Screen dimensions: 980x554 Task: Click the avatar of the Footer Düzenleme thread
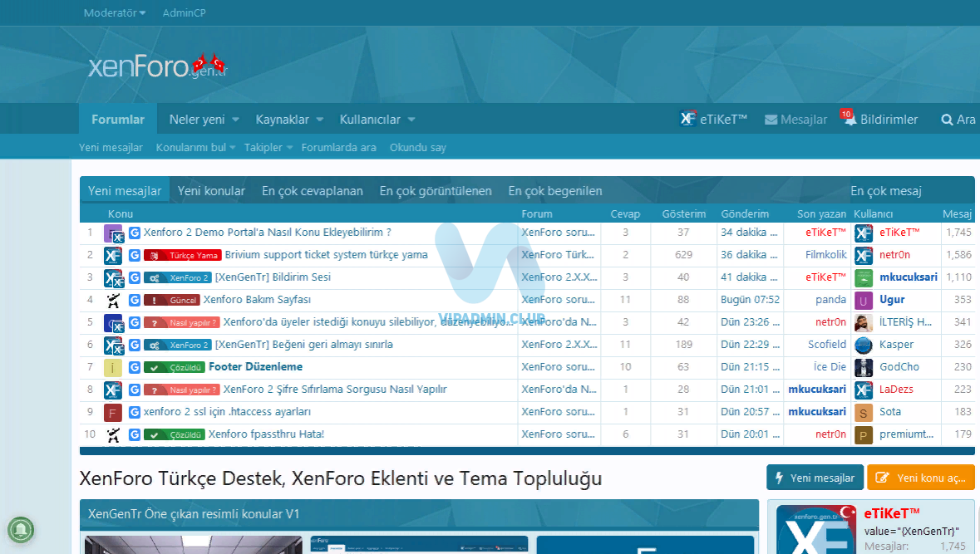[113, 367]
